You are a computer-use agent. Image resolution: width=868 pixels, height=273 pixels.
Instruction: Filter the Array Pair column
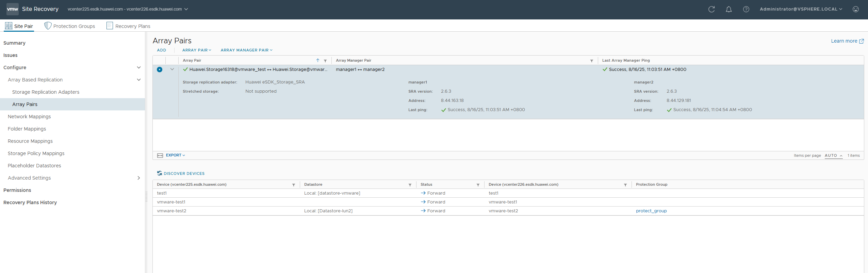[x=325, y=61]
